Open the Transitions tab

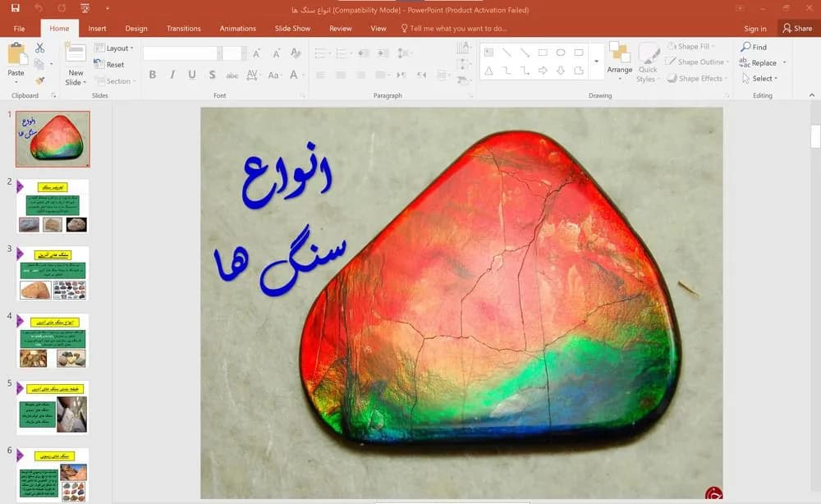183,28
